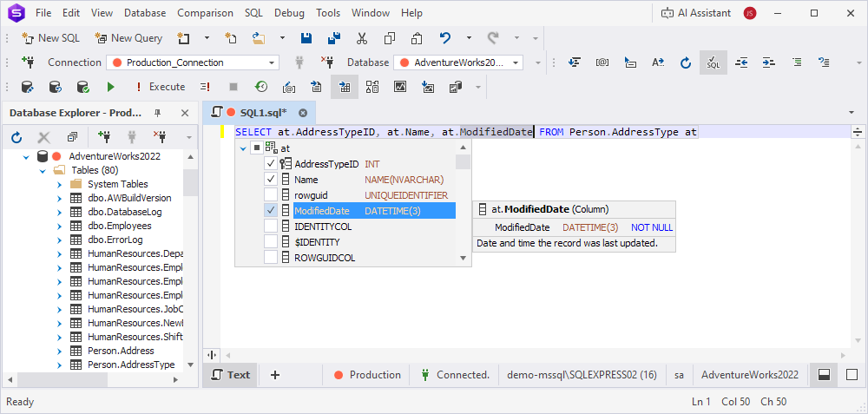
Task: Check the IDENTITYCOL checkbox
Action: [271, 226]
